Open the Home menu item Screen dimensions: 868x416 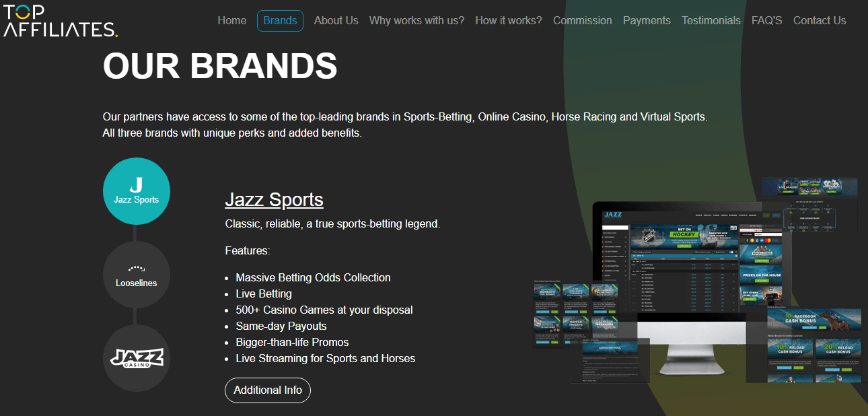(x=232, y=21)
